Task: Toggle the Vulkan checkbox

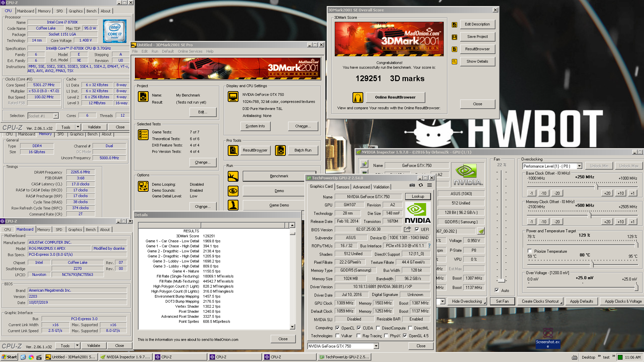Action: pyautogui.click(x=338, y=336)
